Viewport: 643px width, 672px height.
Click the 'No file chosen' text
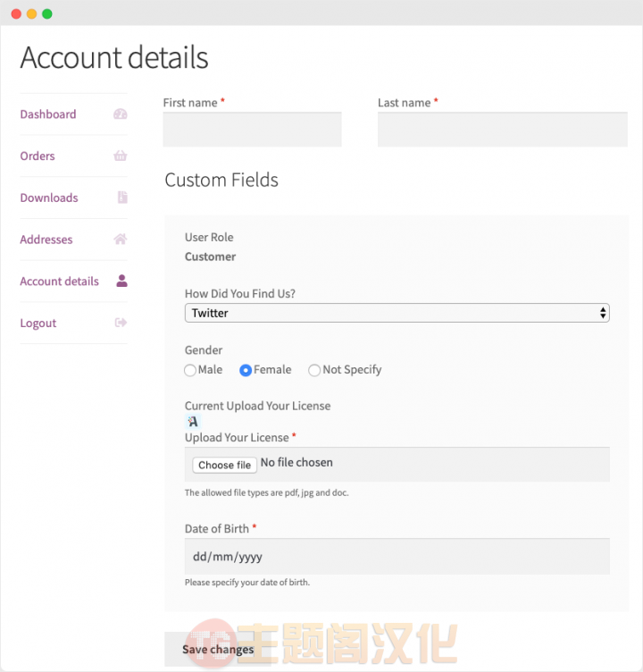(296, 462)
